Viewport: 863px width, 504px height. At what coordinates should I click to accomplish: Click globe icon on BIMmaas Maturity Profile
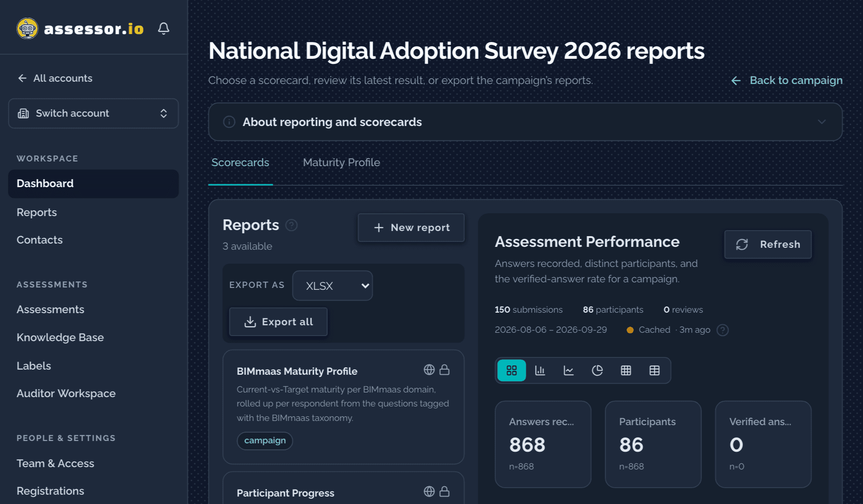click(x=429, y=370)
